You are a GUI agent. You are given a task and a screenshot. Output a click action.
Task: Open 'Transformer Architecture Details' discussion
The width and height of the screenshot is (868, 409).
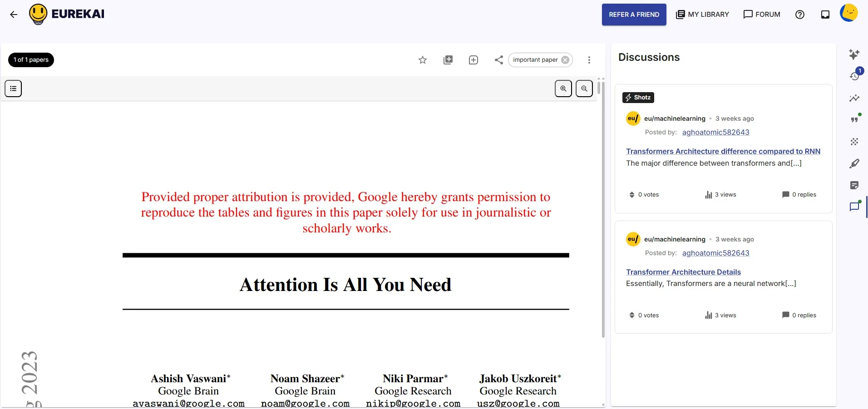tap(683, 272)
